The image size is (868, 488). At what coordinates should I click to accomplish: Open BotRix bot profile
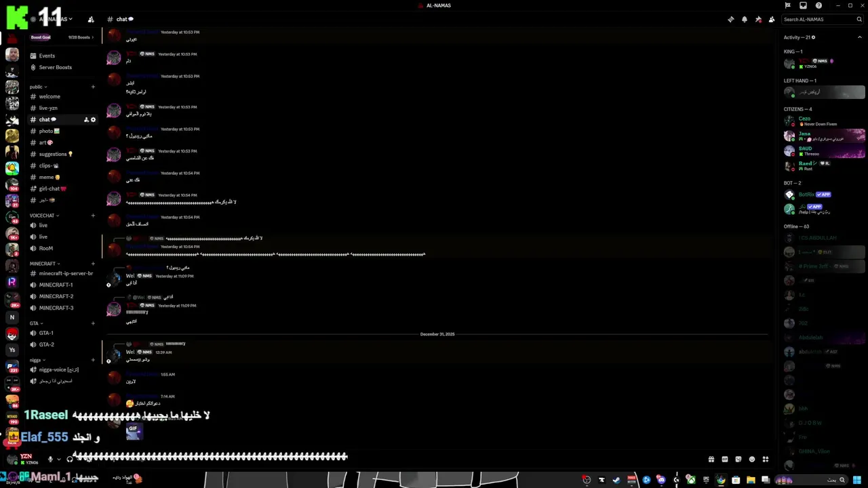[x=824, y=195]
